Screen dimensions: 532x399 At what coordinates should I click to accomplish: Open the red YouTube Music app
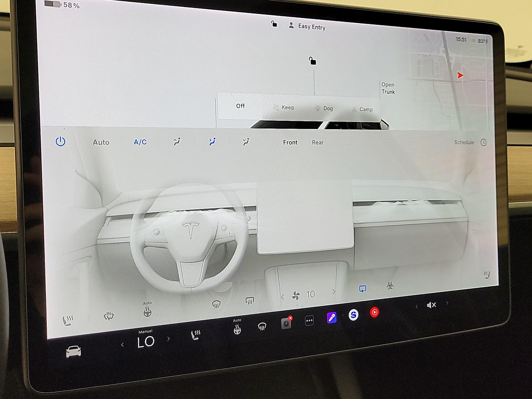[x=374, y=312]
